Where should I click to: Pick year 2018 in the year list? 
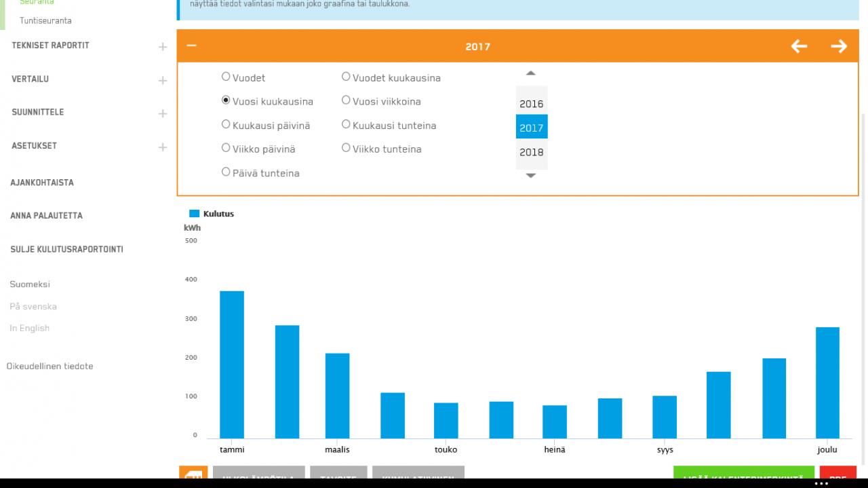[532, 152]
